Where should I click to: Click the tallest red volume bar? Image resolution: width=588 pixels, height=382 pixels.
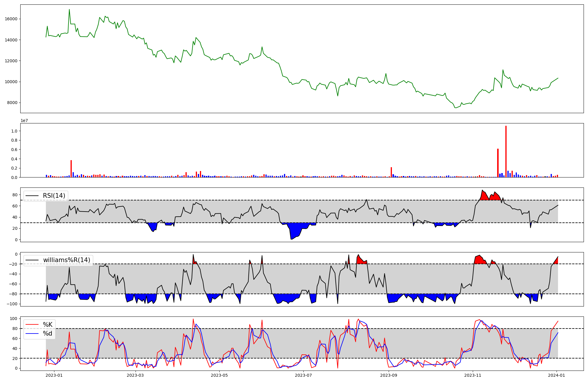coord(506,151)
